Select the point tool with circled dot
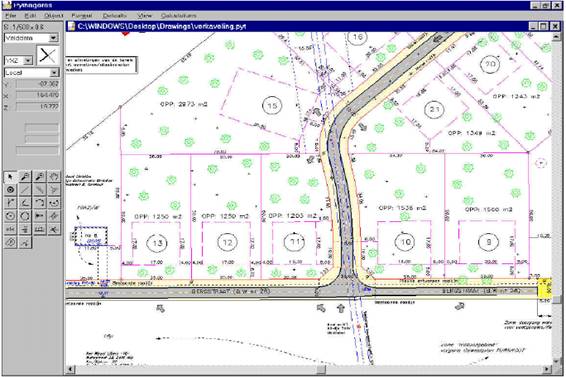 10,190
